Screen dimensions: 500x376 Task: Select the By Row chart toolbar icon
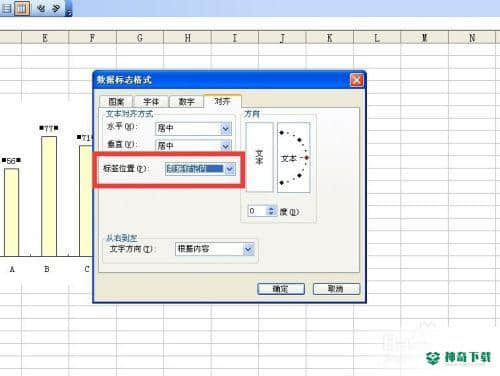click(x=7, y=8)
